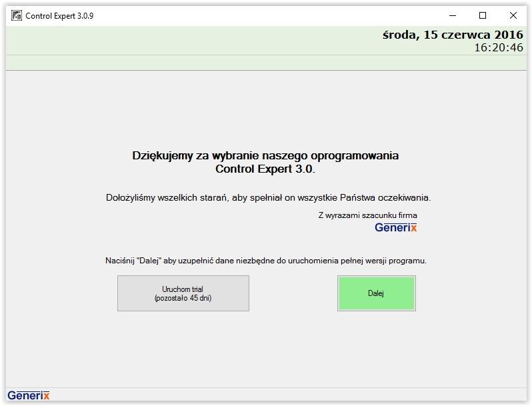Click the Generix logo below 'Z wyrazami szacunku firma'
Image resolution: width=532 pixels, height=406 pixels.
[x=395, y=227]
